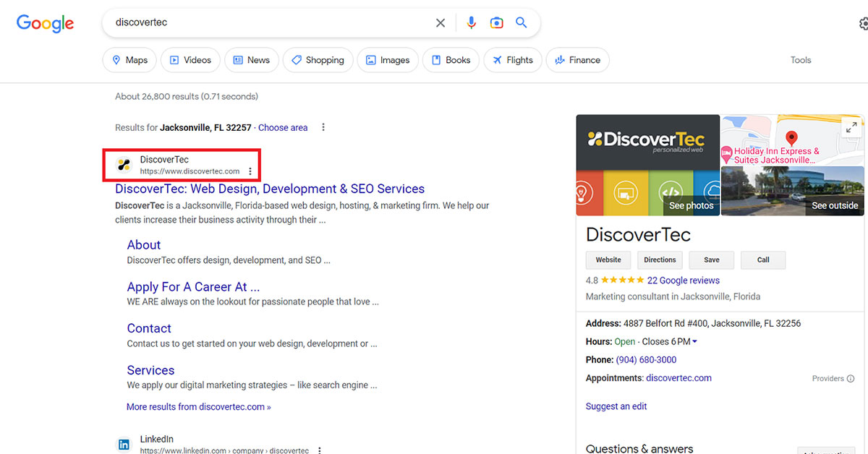
Task: Start voice search with the microphone icon
Action: click(x=472, y=23)
